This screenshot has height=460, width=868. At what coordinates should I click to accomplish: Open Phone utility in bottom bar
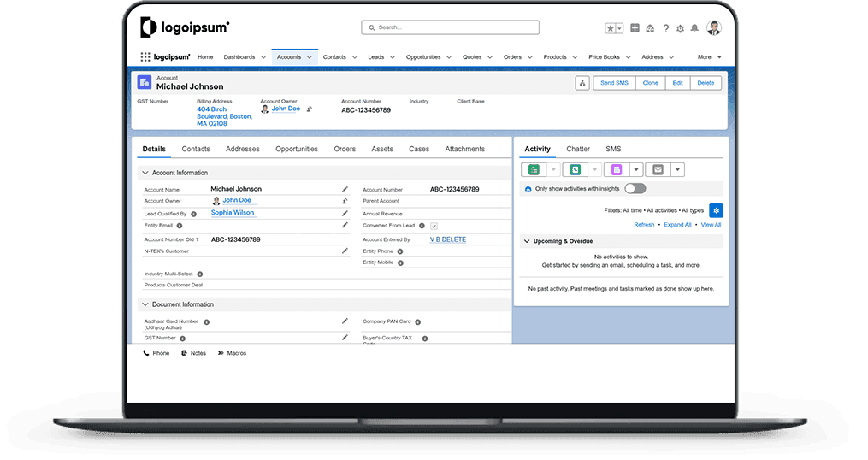point(156,353)
